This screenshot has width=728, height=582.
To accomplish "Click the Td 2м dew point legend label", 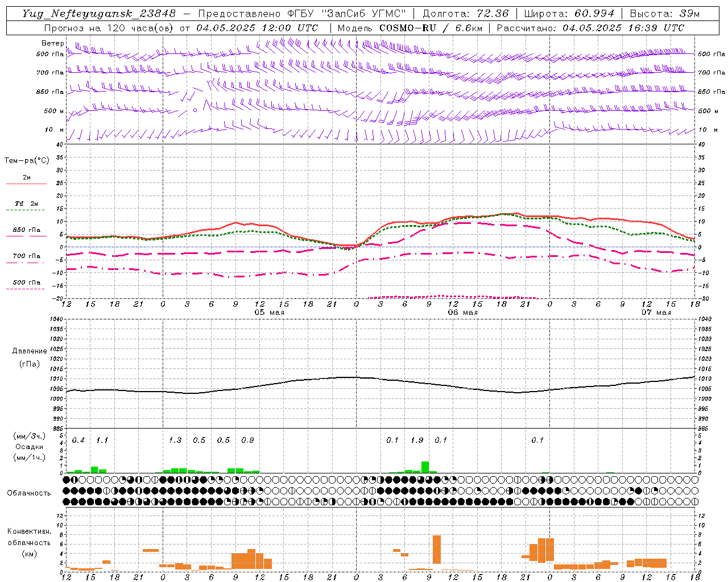I will (27, 203).
